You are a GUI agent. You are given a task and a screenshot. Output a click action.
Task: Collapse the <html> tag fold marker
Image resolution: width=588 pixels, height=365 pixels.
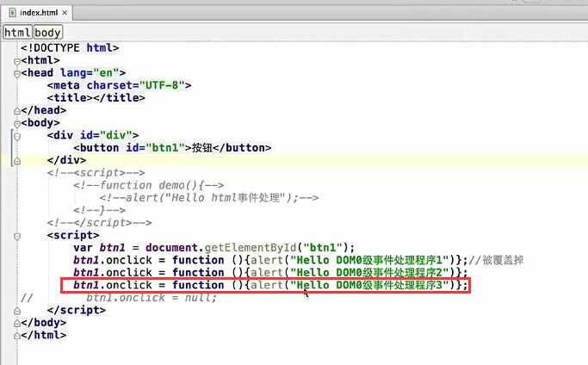(17, 61)
